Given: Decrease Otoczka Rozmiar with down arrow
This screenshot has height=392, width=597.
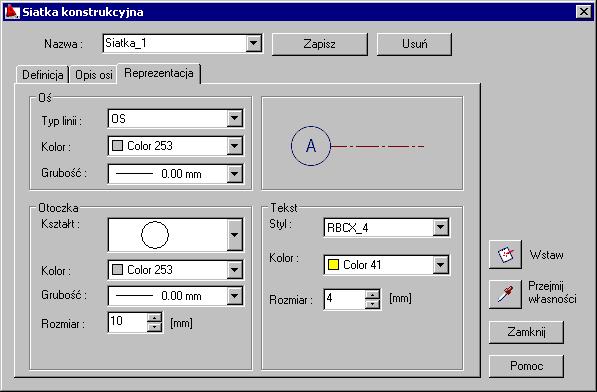Looking at the screenshot, I should pyautogui.click(x=155, y=327).
